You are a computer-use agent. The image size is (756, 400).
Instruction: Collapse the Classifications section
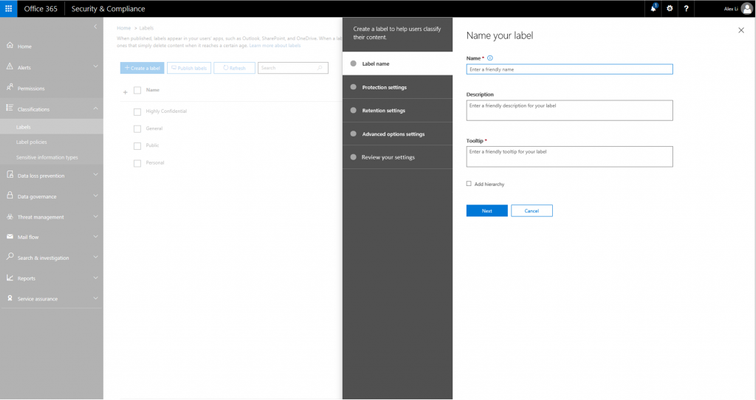tap(95, 108)
